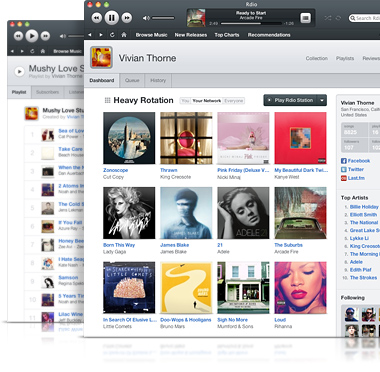Open Samson track in back window playlist

(x=68, y=278)
